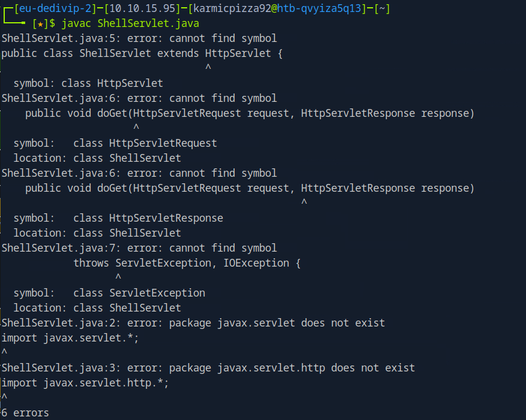
Task: Click the 'symbol: class HttpServlet' line
Action: point(88,83)
